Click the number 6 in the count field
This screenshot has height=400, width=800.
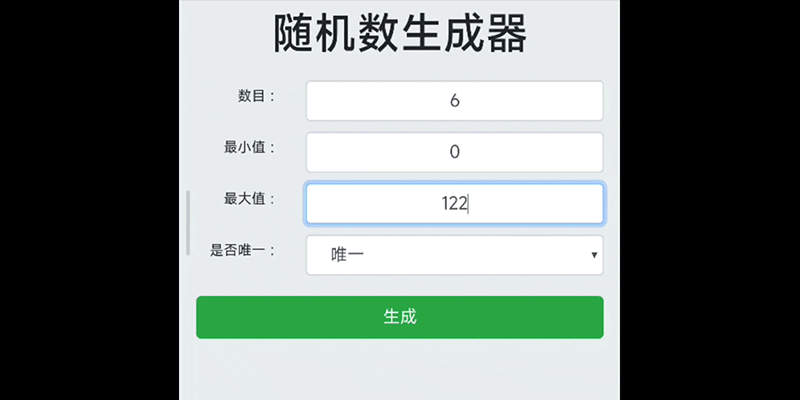(x=455, y=101)
